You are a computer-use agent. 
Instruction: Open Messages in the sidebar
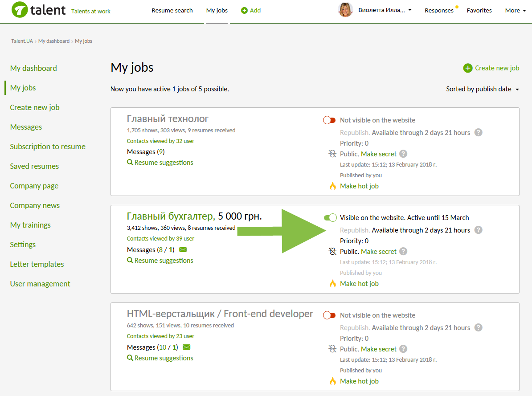[x=26, y=127]
